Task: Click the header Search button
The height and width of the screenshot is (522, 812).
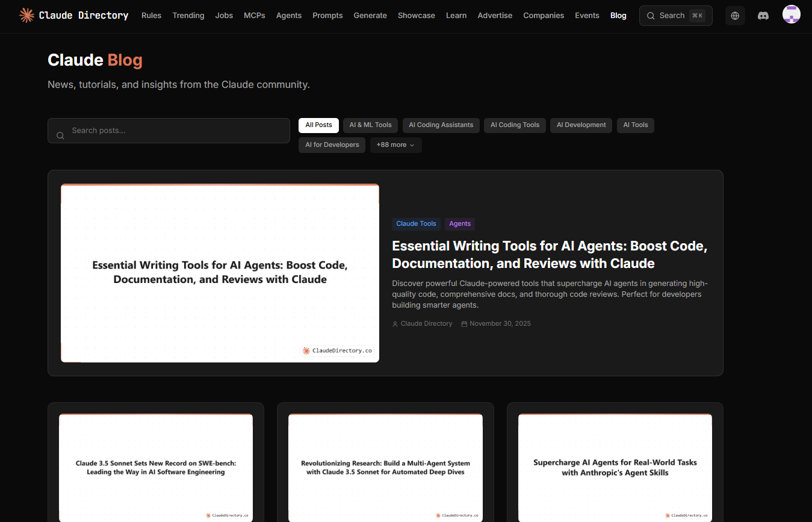Action: (x=676, y=16)
